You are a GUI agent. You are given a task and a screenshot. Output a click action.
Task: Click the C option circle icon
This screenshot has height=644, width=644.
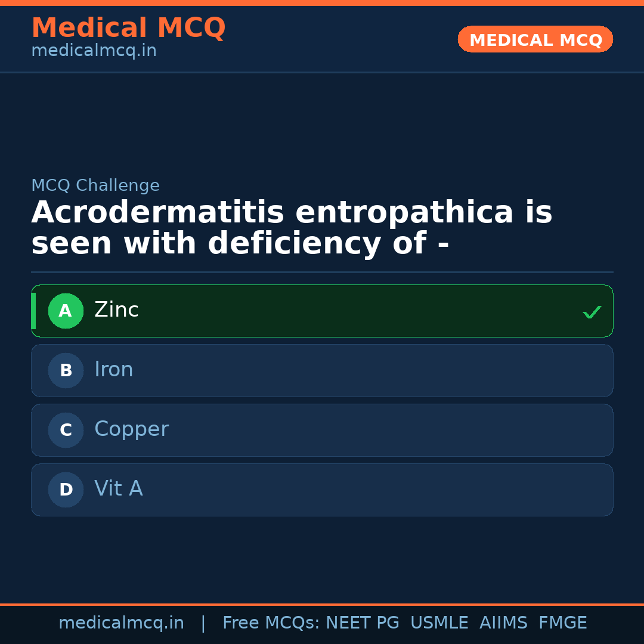tap(66, 430)
